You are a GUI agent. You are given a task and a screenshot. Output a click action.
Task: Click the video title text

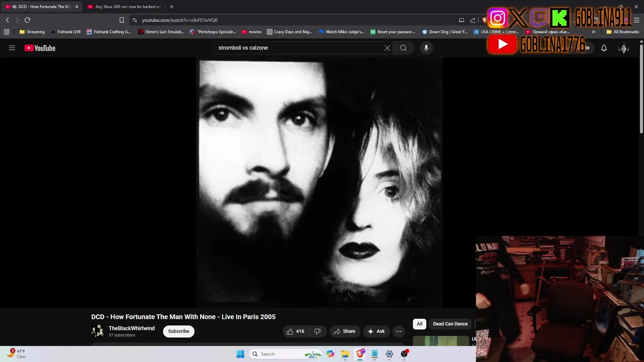pyautogui.click(x=183, y=317)
